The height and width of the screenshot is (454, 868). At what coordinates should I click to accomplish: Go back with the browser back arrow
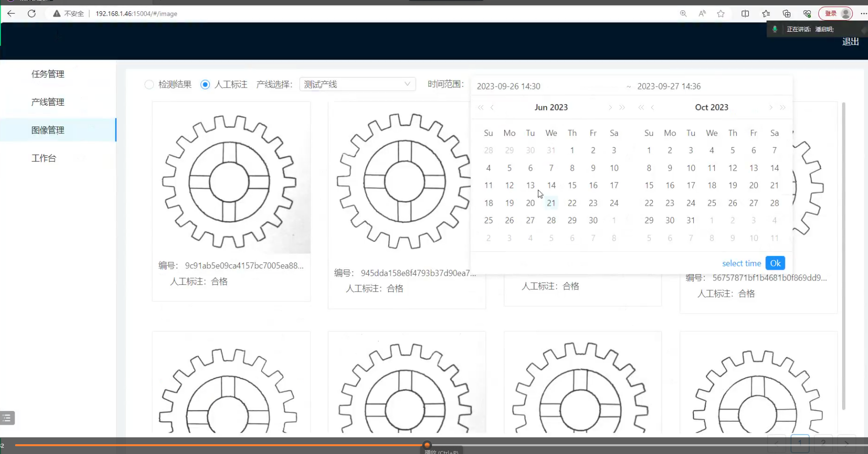11,14
